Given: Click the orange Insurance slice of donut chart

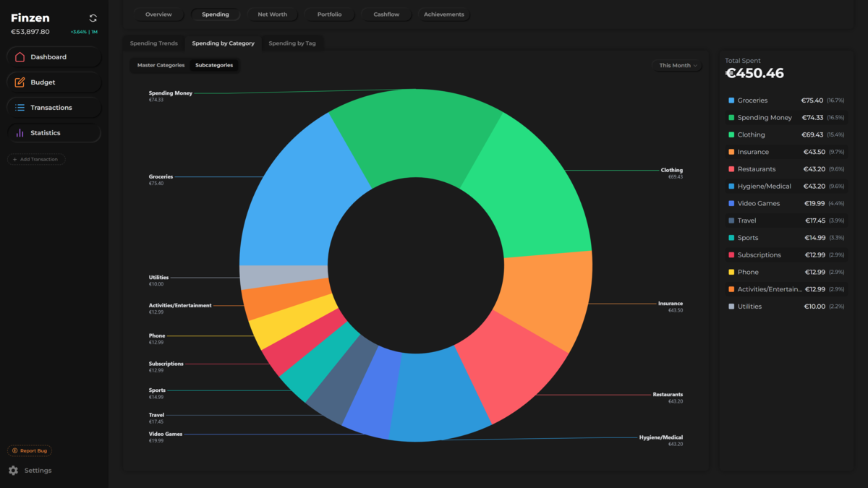Looking at the screenshot, I should 550,296.
